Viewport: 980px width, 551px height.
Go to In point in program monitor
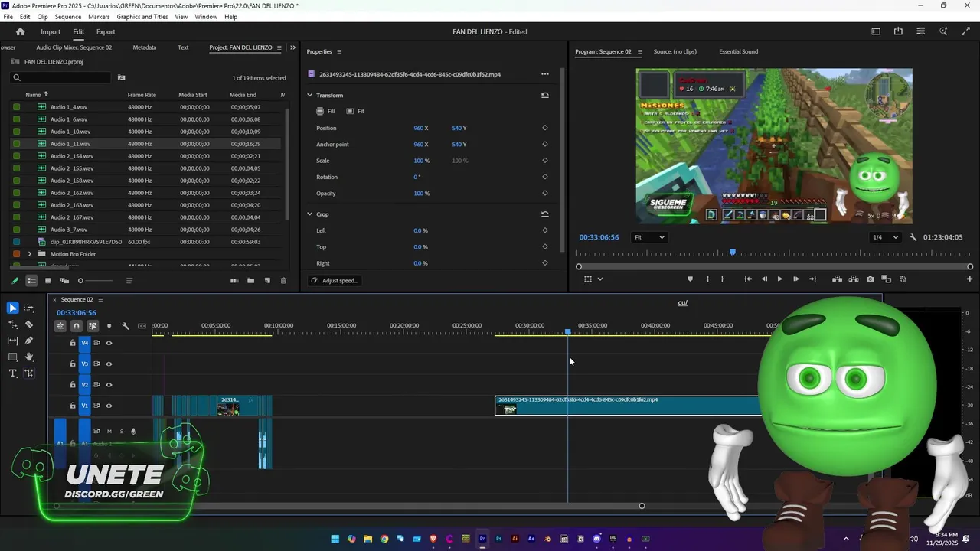[748, 279]
